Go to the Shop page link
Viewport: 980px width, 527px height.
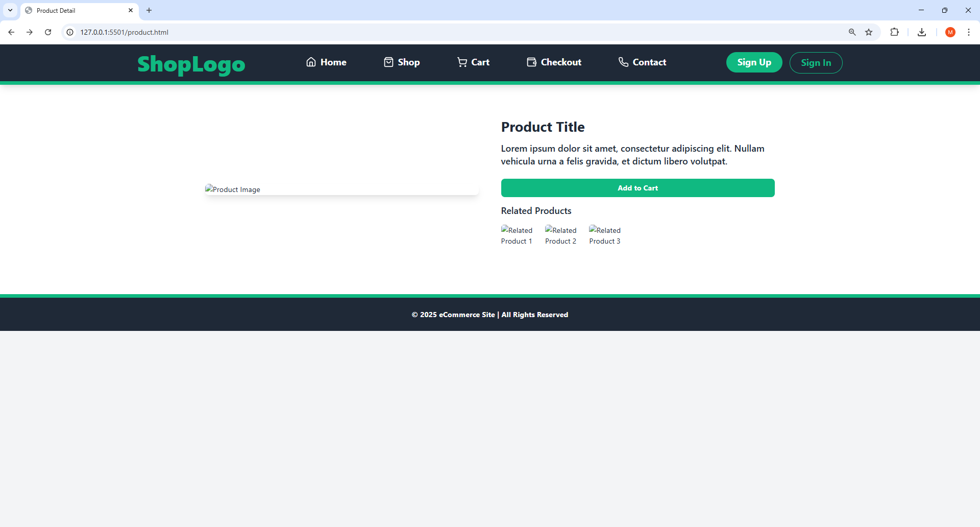click(x=402, y=62)
